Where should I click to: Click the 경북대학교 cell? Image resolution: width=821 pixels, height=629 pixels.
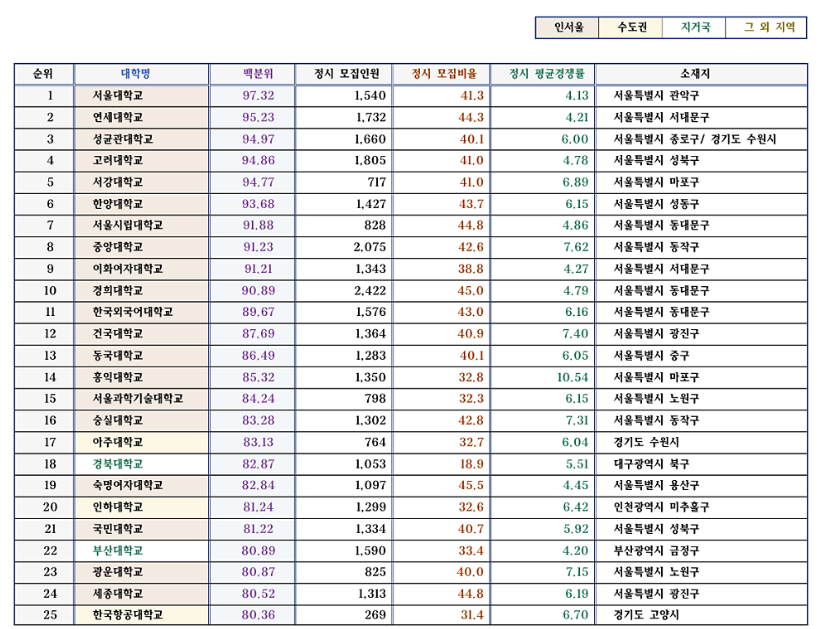tap(141, 464)
